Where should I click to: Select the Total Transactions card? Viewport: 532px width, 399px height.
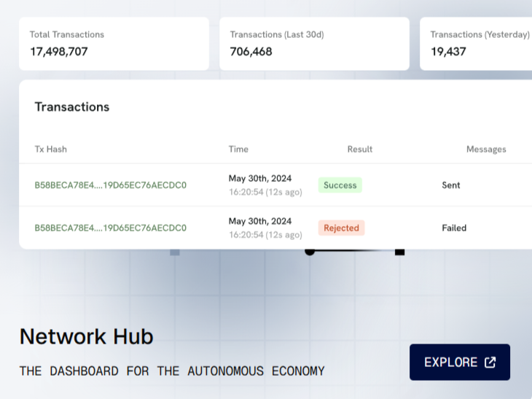(114, 44)
